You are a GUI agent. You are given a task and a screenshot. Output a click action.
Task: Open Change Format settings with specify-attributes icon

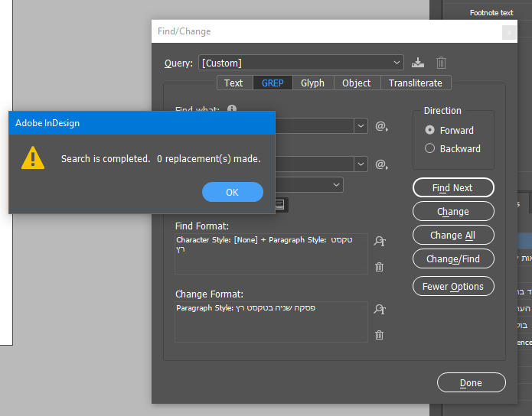(380, 309)
